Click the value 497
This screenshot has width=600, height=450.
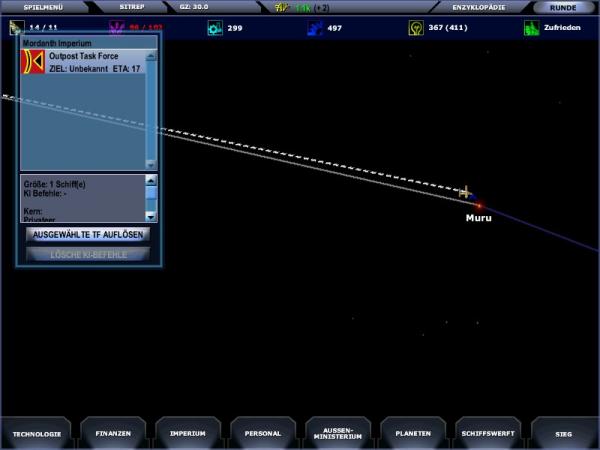[334, 28]
